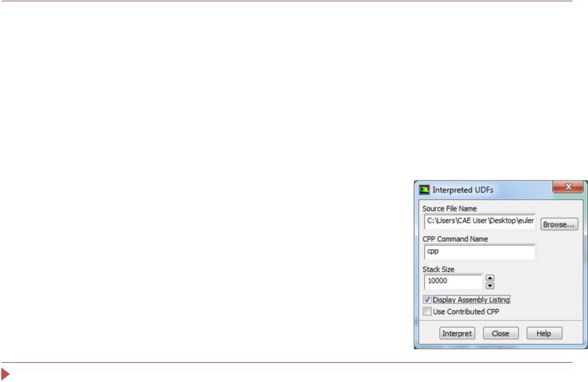
Task: Click the Source File Name input field
Action: [x=480, y=221]
